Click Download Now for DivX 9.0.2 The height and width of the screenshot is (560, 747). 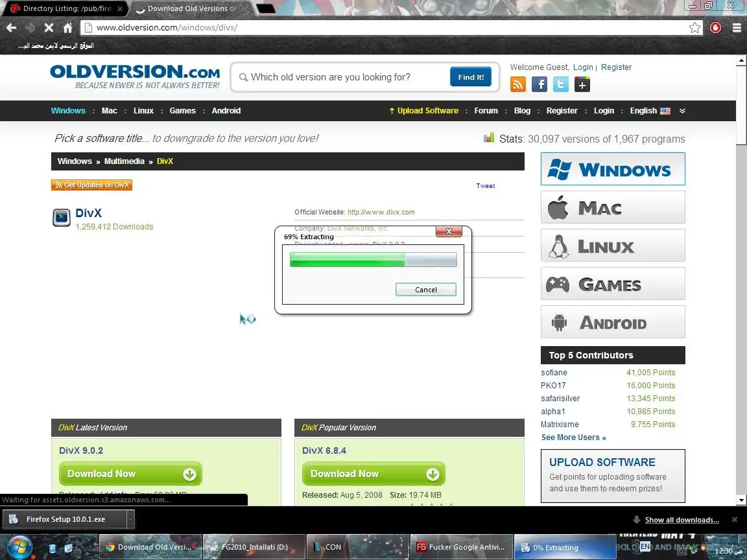tap(130, 474)
